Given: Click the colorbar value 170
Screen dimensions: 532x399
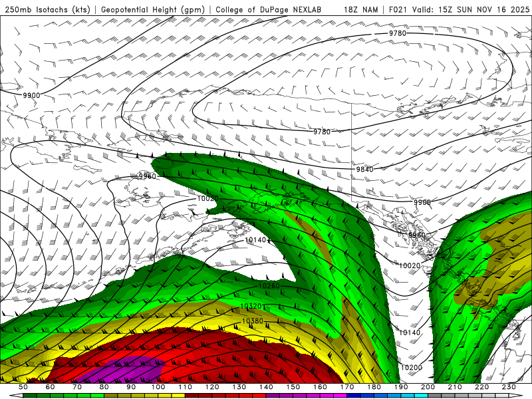Looking at the screenshot, I should 347,387.
